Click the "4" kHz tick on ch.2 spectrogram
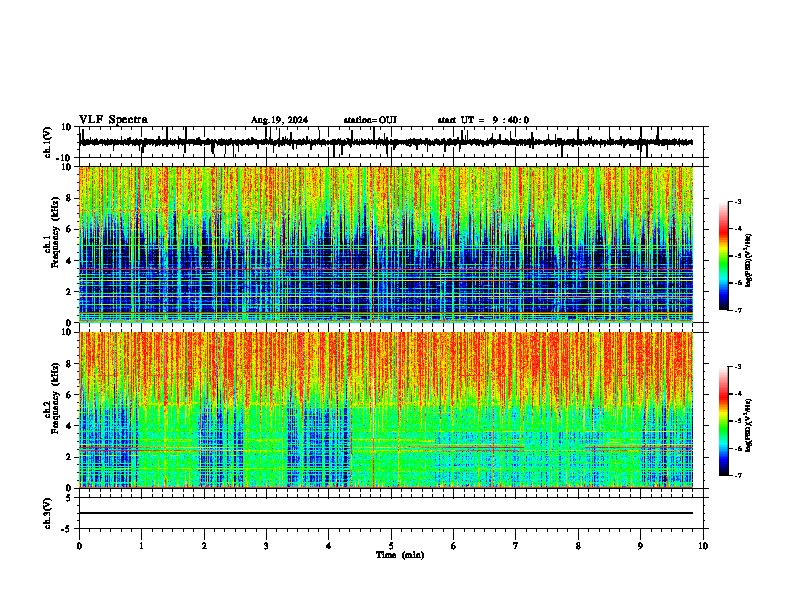This screenshot has height=612, width=792. 69,426
